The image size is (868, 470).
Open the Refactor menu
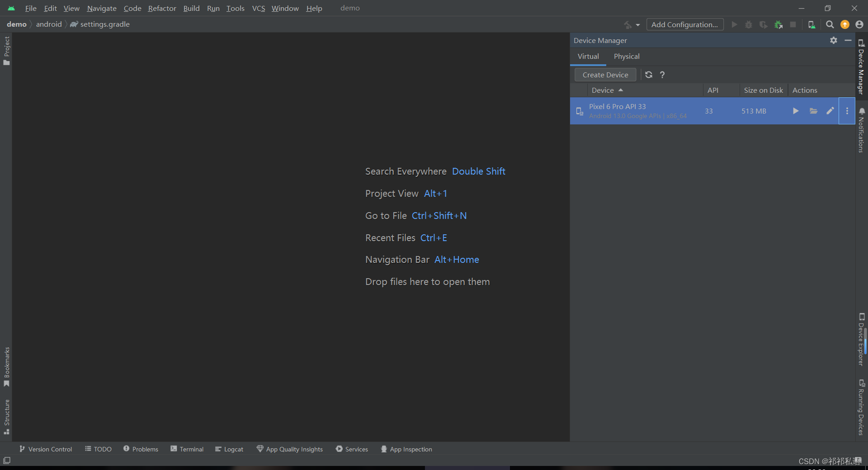tap(162, 8)
